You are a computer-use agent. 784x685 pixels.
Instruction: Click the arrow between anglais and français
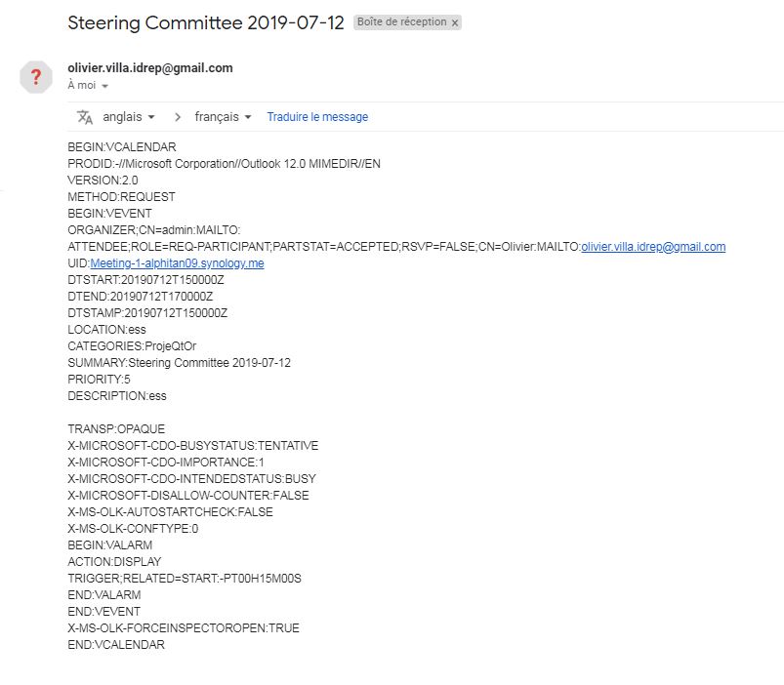tap(177, 117)
